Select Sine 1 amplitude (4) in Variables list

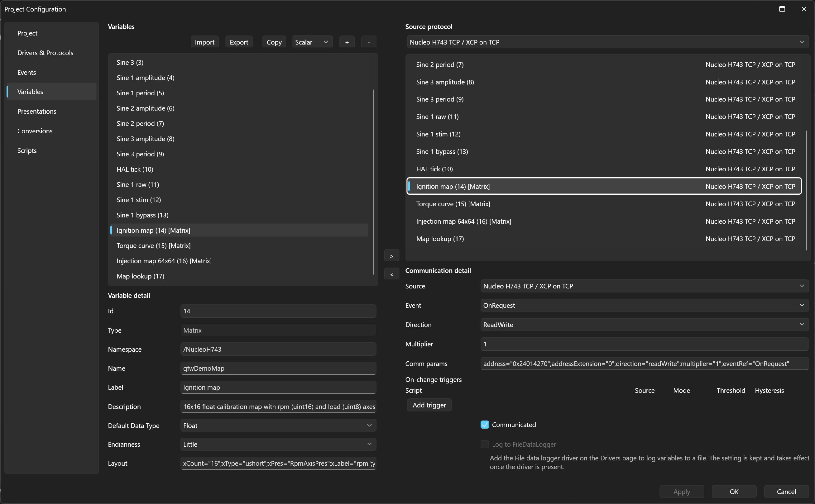click(239, 78)
